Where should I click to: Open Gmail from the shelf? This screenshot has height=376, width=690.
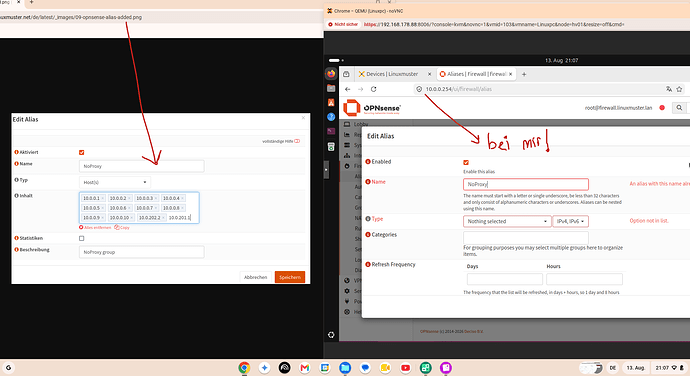305,368
